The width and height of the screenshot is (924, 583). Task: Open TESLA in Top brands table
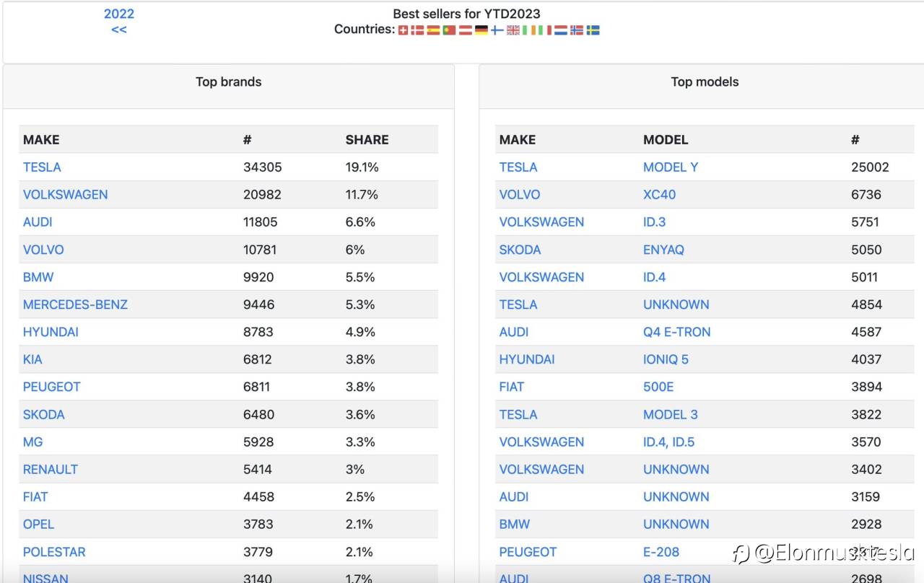[x=42, y=167]
